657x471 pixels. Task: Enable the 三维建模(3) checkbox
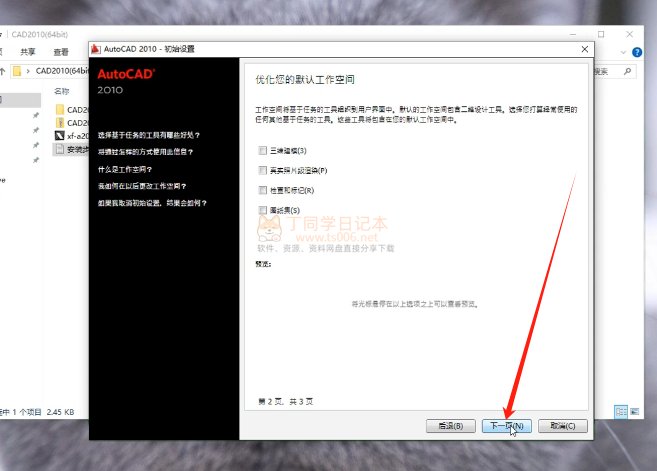263,150
